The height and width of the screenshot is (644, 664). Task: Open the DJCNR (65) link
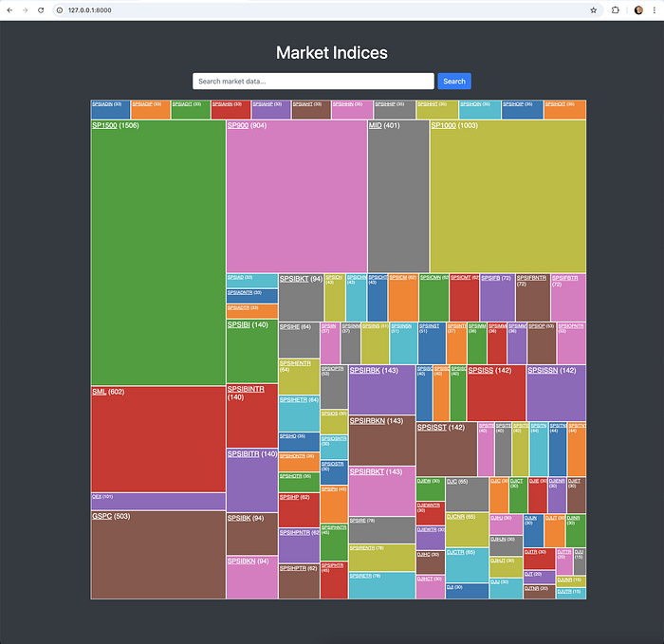[455, 517]
